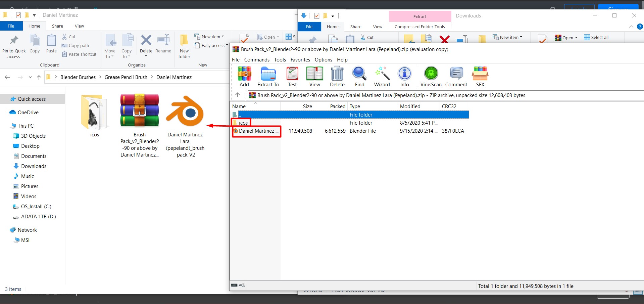This screenshot has height=304, width=644.
Task: Open the WinRAR Help menu
Action: click(x=342, y=60)
